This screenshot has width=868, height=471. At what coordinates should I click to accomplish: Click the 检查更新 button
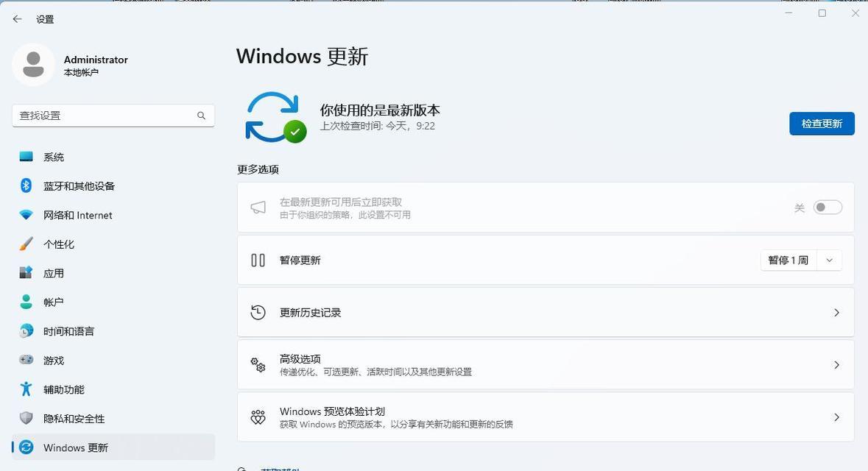(x=822, y=124)
